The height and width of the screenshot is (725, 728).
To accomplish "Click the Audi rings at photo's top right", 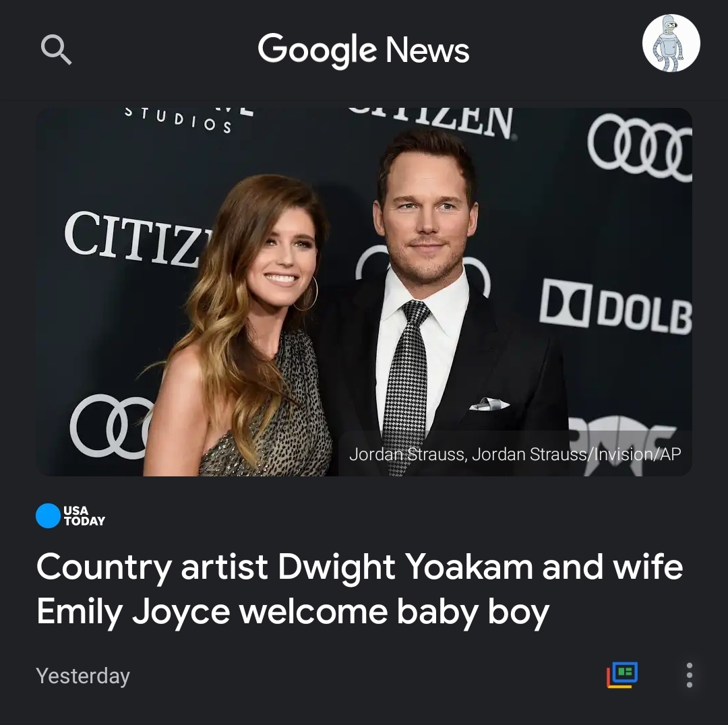I will pos(640,148).
